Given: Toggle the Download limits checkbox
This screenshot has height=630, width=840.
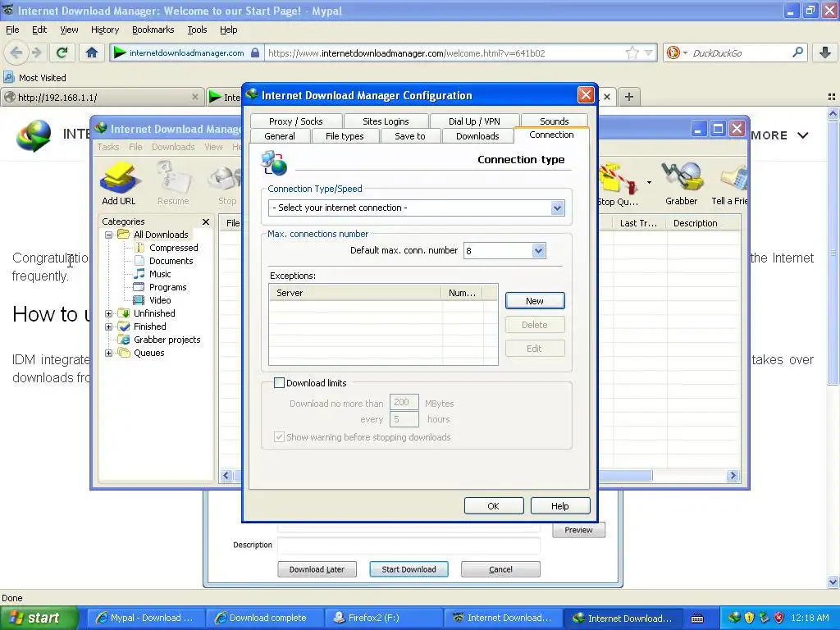Looking at the screenshot, I should point(279,382).
